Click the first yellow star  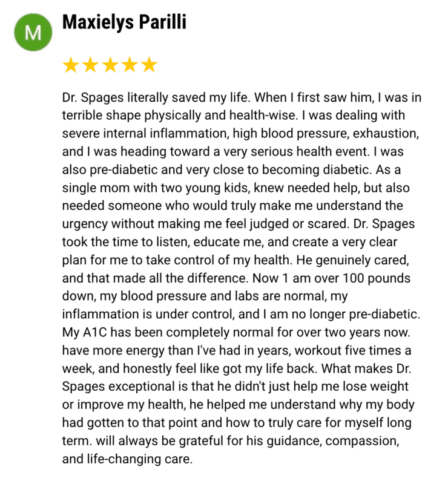pos(71,65)
